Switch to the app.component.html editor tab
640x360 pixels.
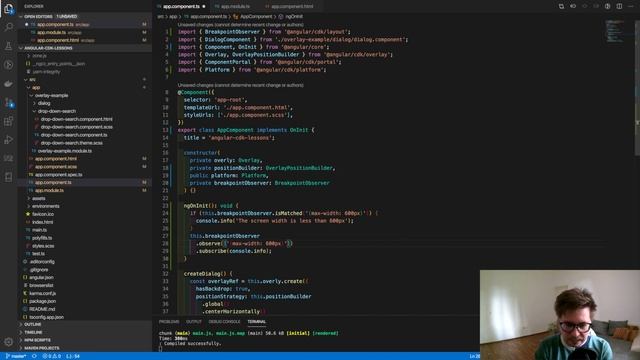(x=292, y=6)
